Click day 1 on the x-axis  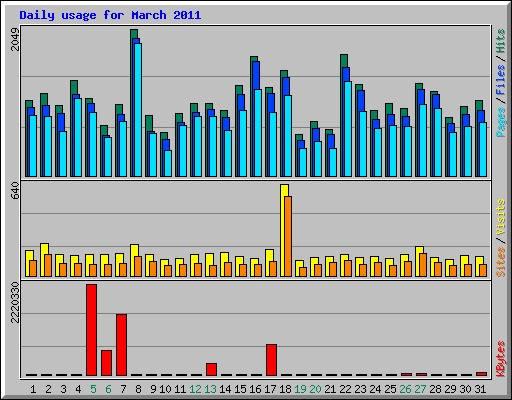33,389
